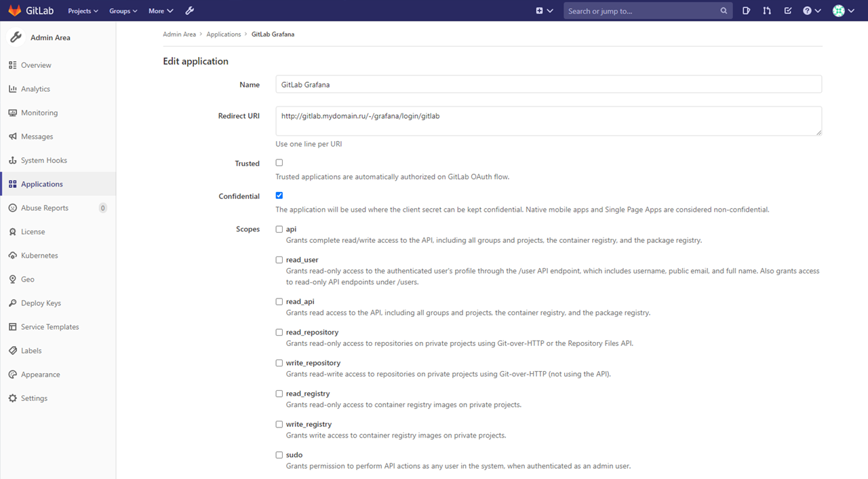Screen dimensions: 868x479
Task: Click the System Hooks anchor icon
Action: [x=13, y=160]
